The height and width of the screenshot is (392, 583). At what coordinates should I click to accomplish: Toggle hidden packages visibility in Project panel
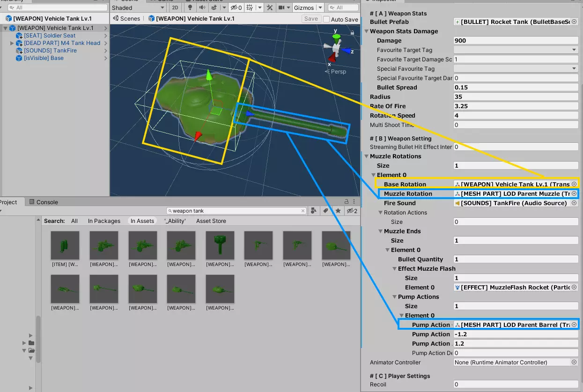point(352,211)
